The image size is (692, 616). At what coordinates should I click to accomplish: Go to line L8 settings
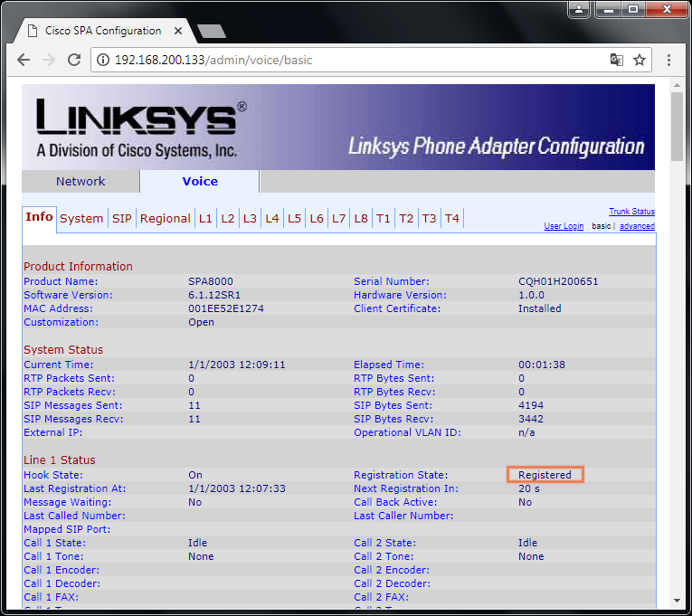point(361,218)
